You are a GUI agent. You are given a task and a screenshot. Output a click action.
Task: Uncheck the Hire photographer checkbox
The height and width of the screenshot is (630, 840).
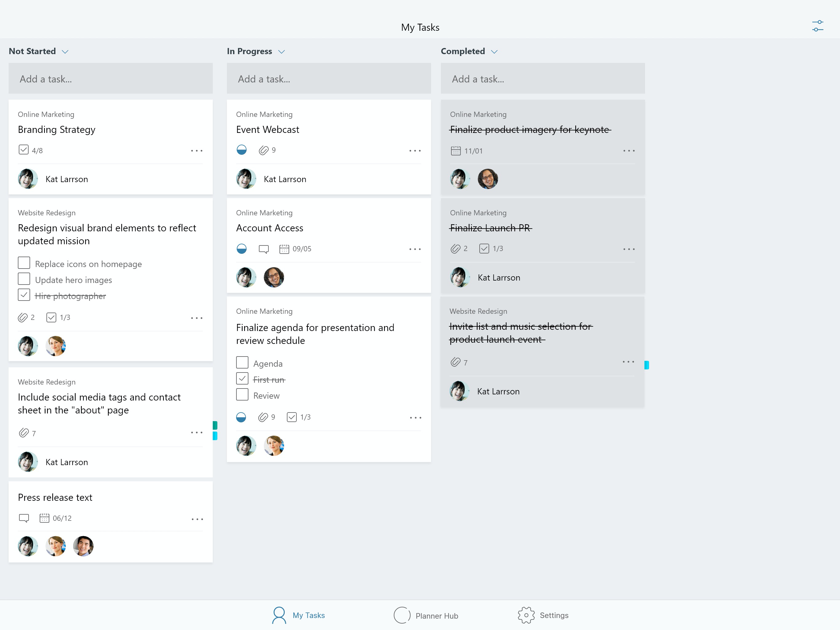pos(24,295)
